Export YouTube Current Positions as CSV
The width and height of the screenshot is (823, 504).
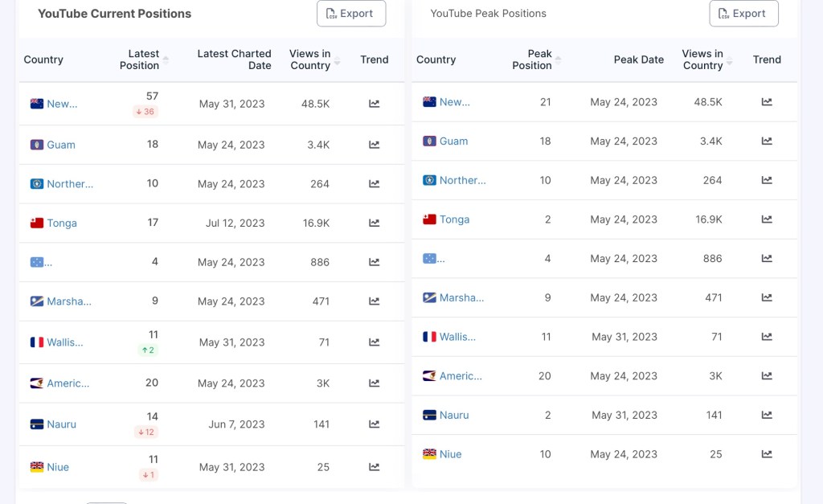[x=350, y=14]
